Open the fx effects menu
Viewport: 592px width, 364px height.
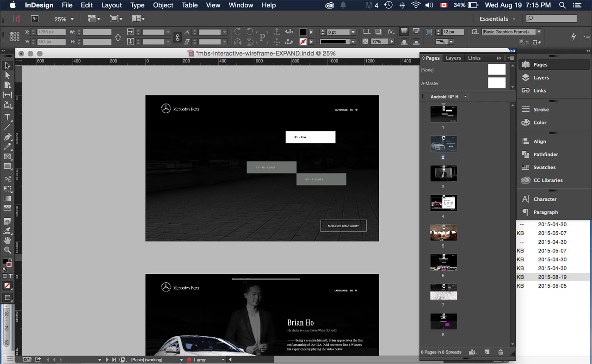391,31
